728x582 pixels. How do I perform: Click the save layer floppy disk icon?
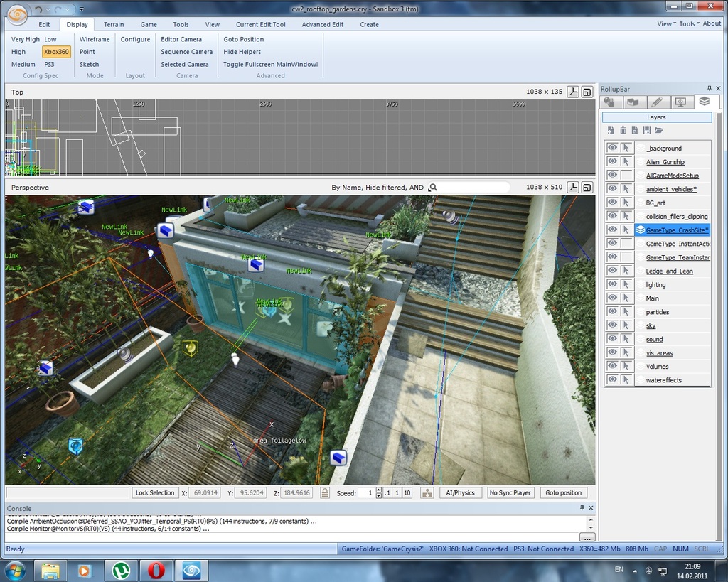tap(646, 131)
